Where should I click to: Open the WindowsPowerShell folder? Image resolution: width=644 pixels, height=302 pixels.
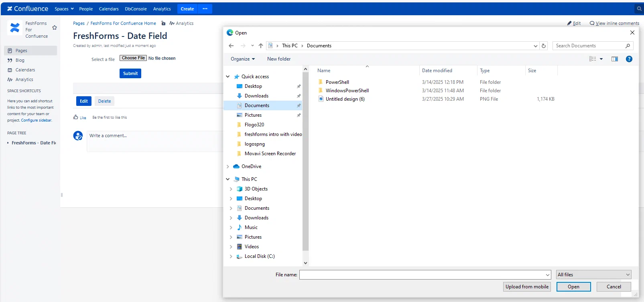pos(347,91)
